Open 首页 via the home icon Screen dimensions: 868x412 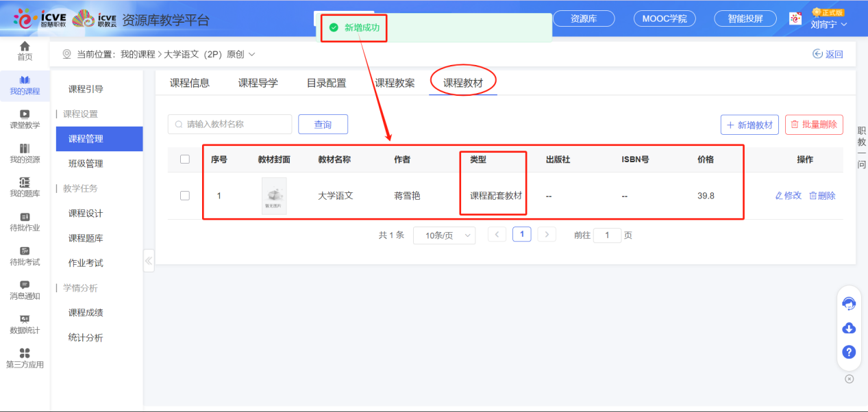pos(25,48)
